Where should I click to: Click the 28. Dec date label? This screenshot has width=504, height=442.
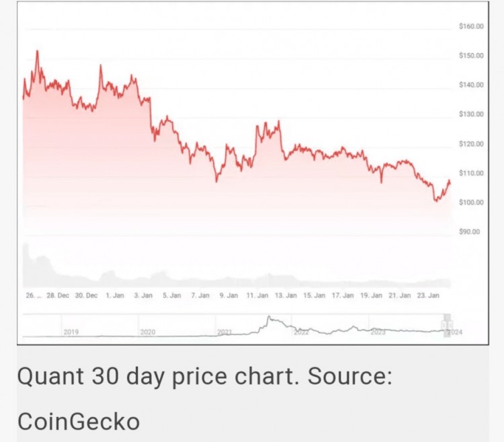coord(58,295)
